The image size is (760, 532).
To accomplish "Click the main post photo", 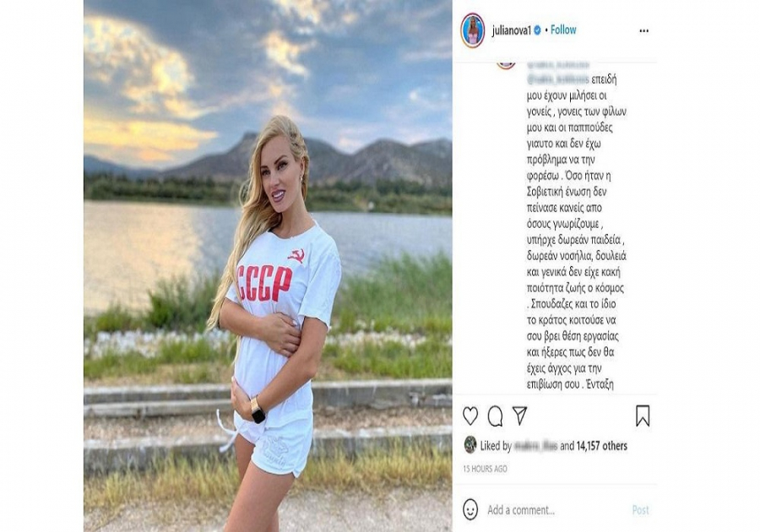I will point(268,266).
